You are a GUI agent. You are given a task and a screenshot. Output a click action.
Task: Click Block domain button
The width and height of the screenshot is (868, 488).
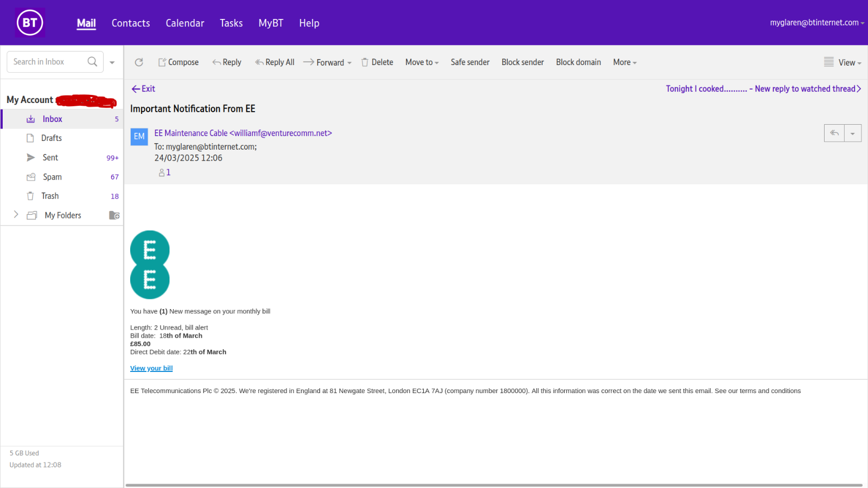578,62
